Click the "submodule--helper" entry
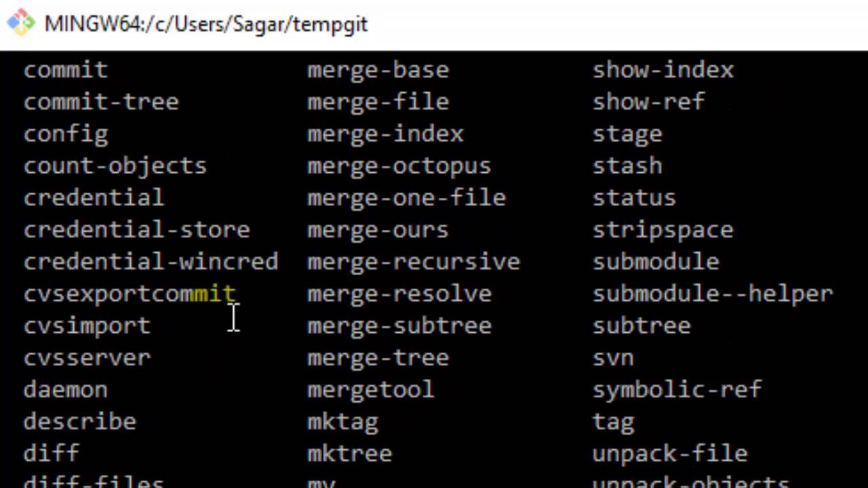 click(x=713, y=293)
